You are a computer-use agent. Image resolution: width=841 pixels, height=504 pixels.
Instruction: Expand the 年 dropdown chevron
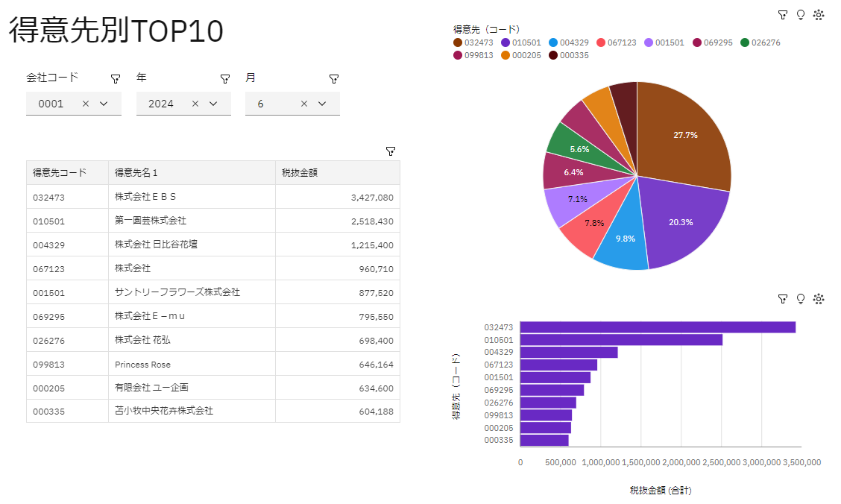tap(214, 104)
